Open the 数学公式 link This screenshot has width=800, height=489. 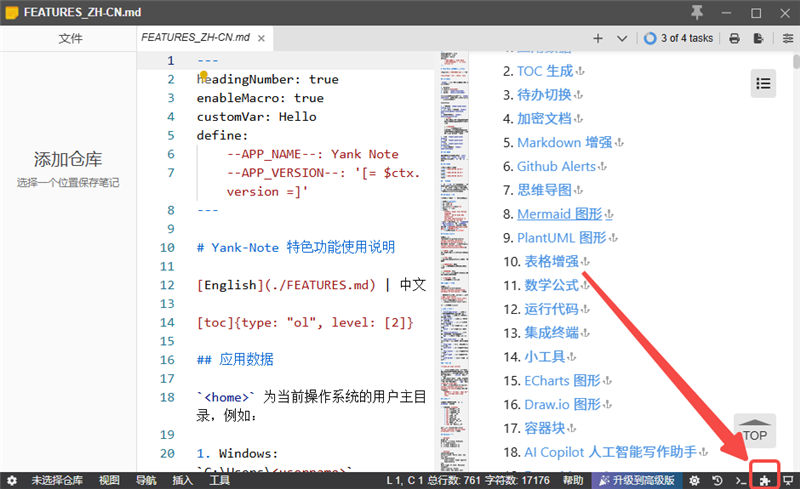[x=552, y=285]
